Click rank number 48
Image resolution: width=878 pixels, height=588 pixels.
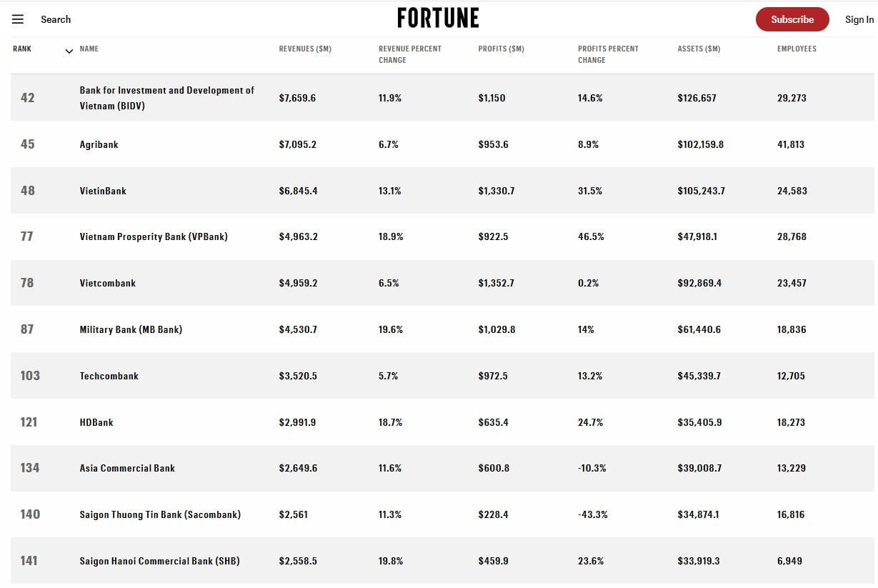[27, 191]
